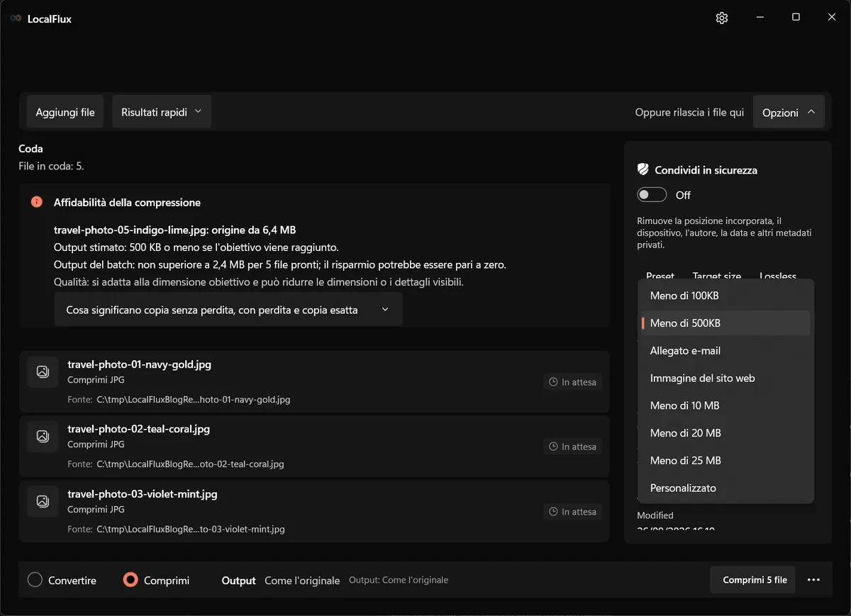Click the source path of travel-photo-01-navy-gold.jpg

pyautogui.click(x=193, y=400)
